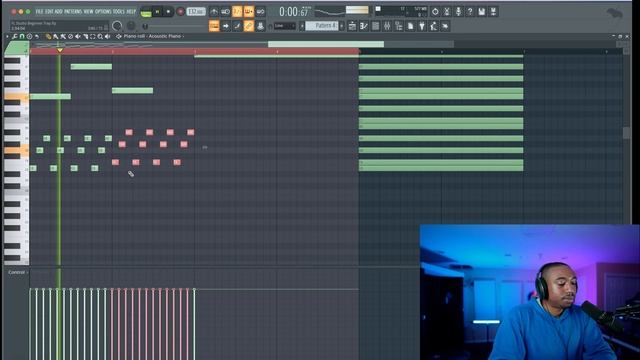Open the Piano roll window from toolbar
The width and height of the screenshot is (640, 360).
(364, 26)
